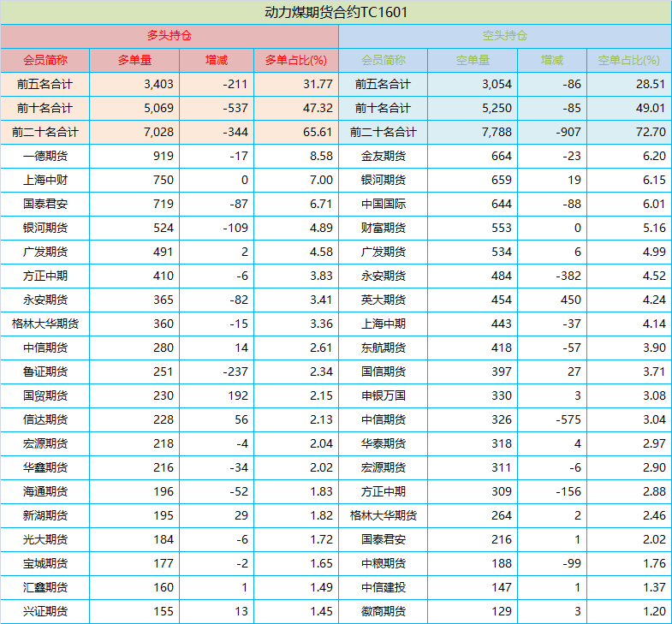Click the 徽商期货 member cell
The image size is (672, 624).
384,611
